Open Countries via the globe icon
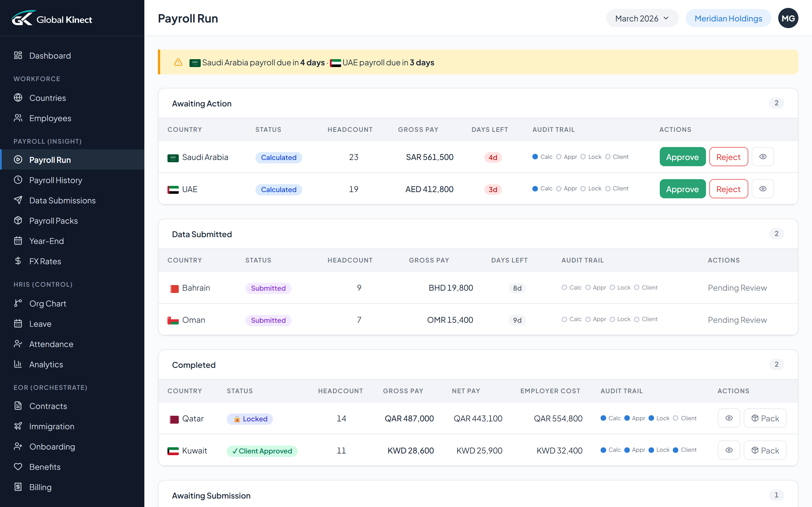The width and height of the screenshot is (812, 507). click(18, 97)
